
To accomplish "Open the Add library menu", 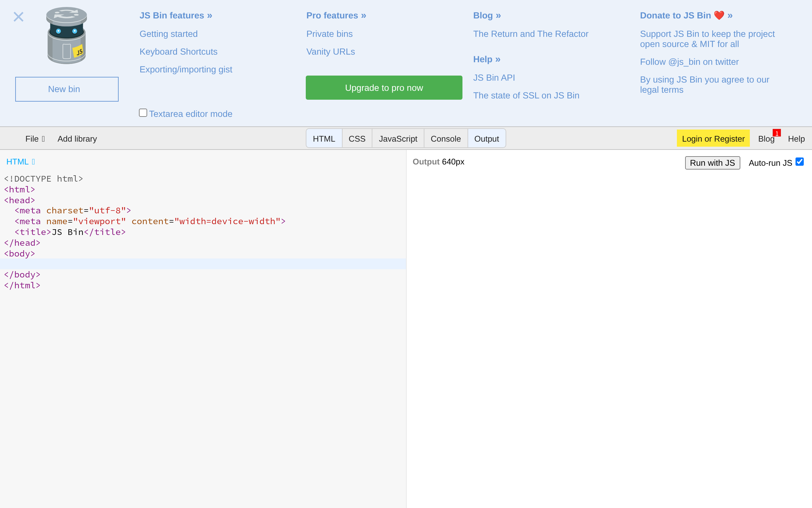I will coord(77,139).
